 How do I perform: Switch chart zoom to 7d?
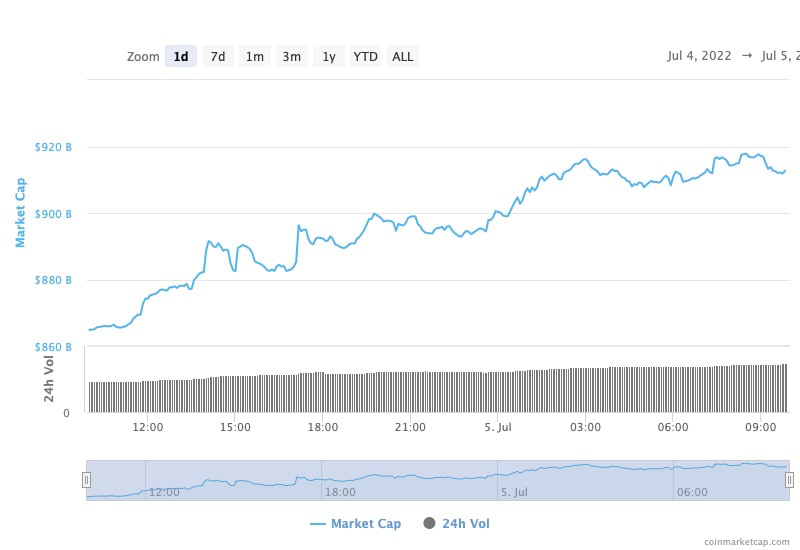coord(218,57)
